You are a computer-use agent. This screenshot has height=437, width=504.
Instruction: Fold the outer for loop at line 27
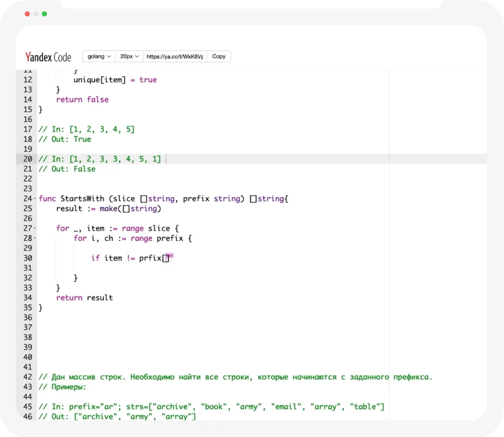(x=35, y=228)
